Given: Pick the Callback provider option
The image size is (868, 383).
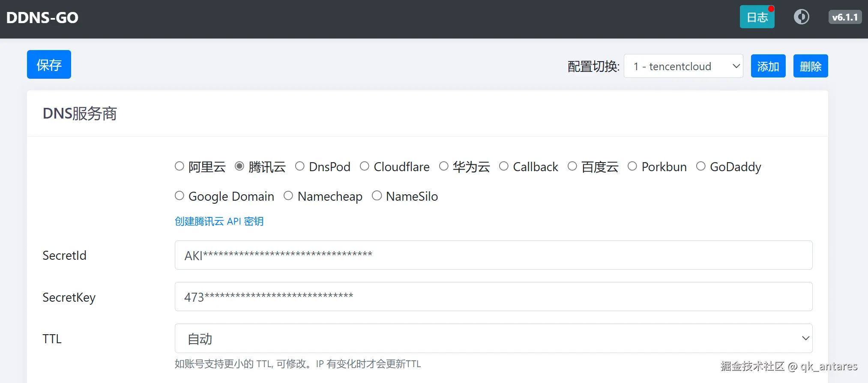Looking at the screenshot, I should pyautogui.click(x=504, y=166).
